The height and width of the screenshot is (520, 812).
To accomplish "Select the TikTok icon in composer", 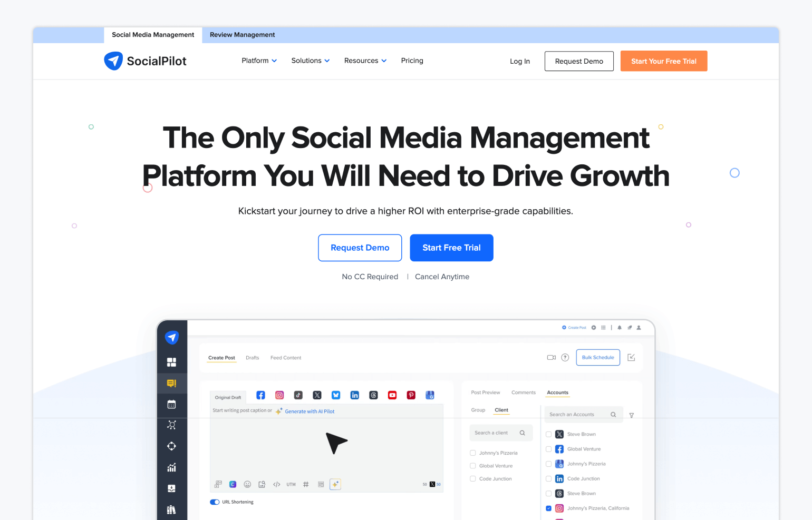I will pyautogui.click(x=298, y=395).
